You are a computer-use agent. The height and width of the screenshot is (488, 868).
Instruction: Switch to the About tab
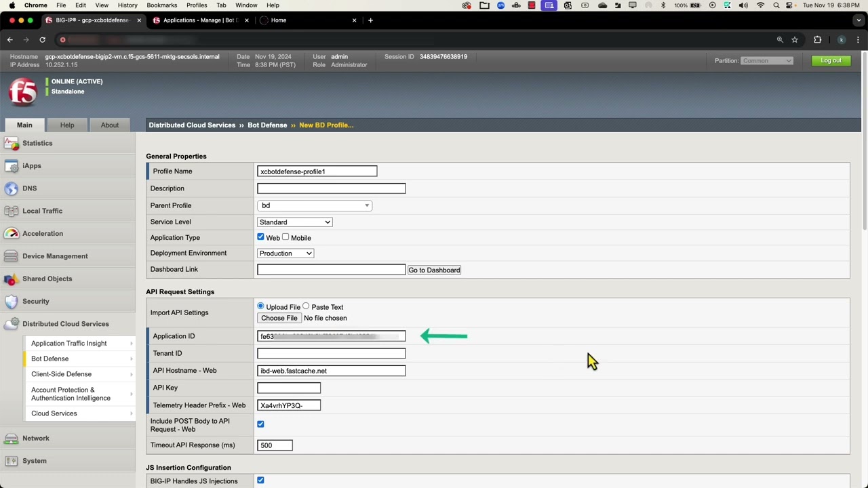point(110,125)
